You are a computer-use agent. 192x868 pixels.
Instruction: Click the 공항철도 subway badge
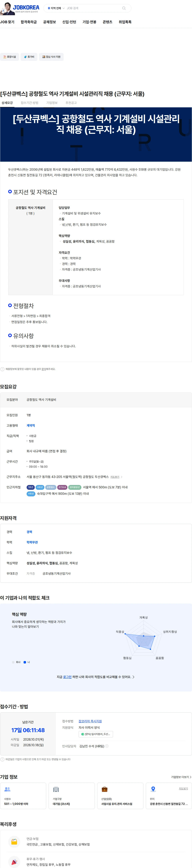point(51,487)
